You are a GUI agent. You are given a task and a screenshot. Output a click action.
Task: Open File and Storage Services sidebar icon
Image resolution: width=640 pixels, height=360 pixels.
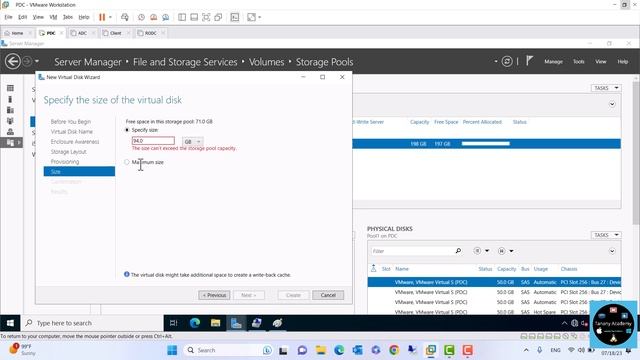10,142
